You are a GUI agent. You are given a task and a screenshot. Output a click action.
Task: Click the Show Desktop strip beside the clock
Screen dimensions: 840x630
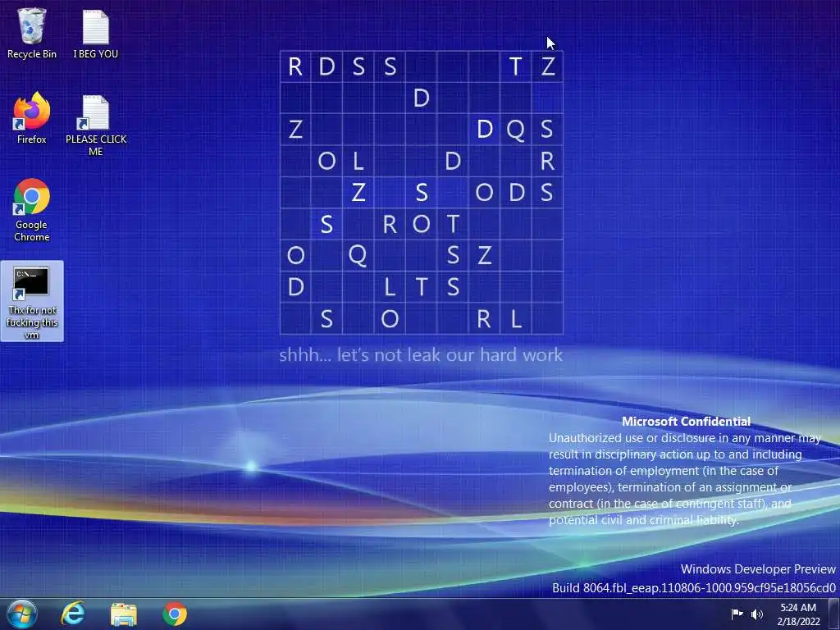834,614
